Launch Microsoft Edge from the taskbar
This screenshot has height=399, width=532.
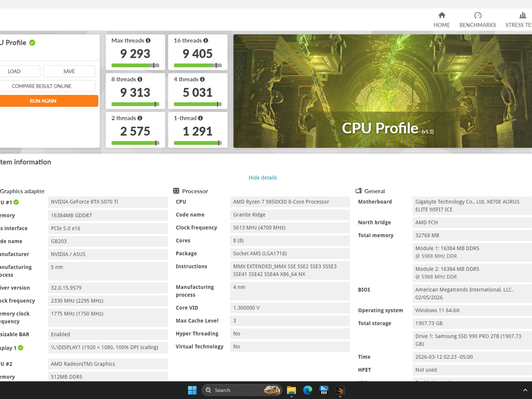point(308,390)
